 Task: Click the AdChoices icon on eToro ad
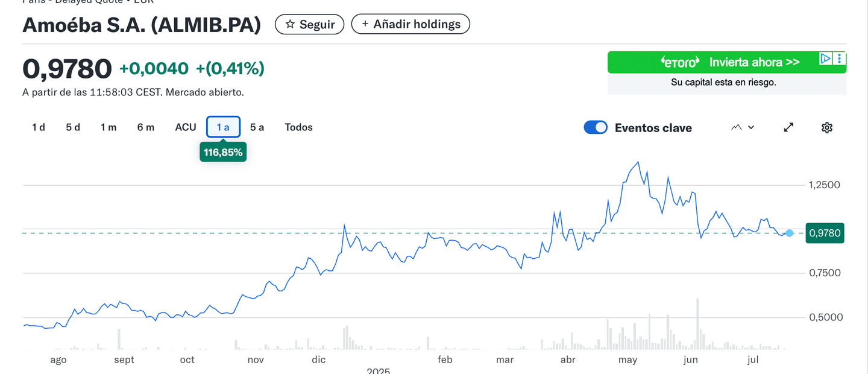coord(826,59)
